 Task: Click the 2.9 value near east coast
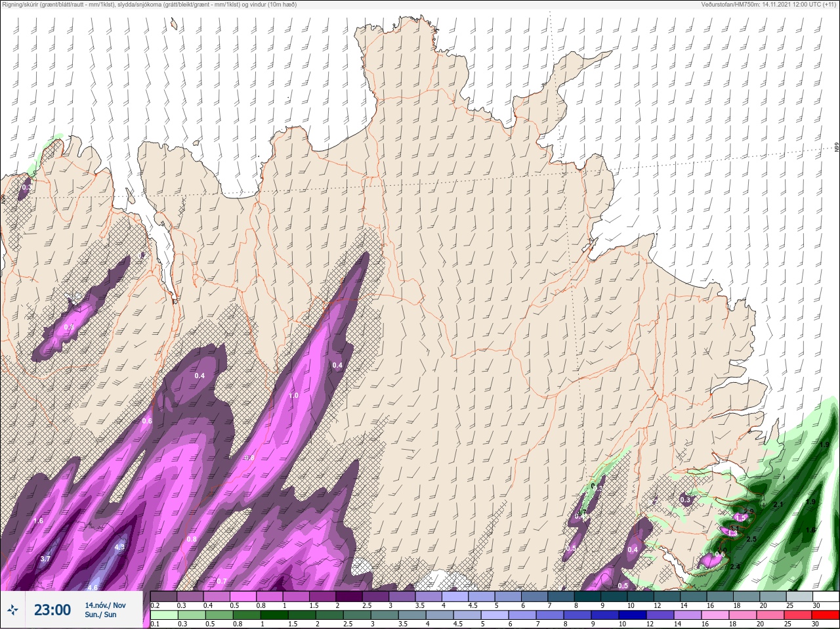[x=749, y=511]
